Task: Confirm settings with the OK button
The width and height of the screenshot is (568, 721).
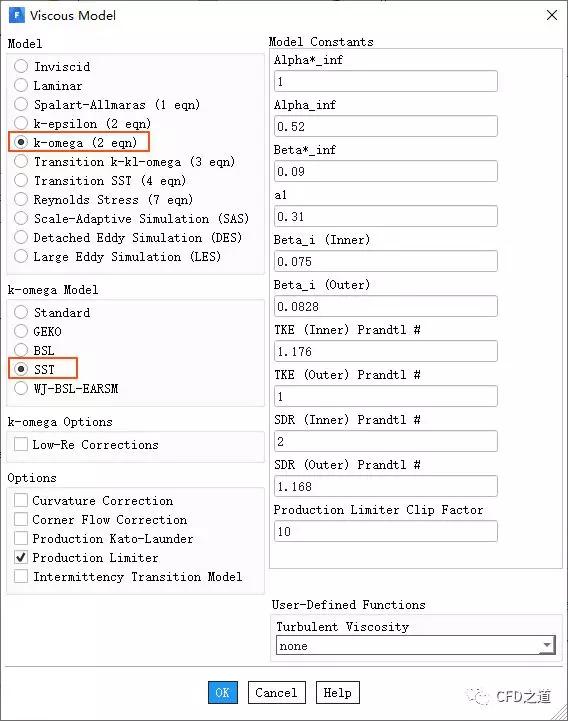Action: click(223, 692)
